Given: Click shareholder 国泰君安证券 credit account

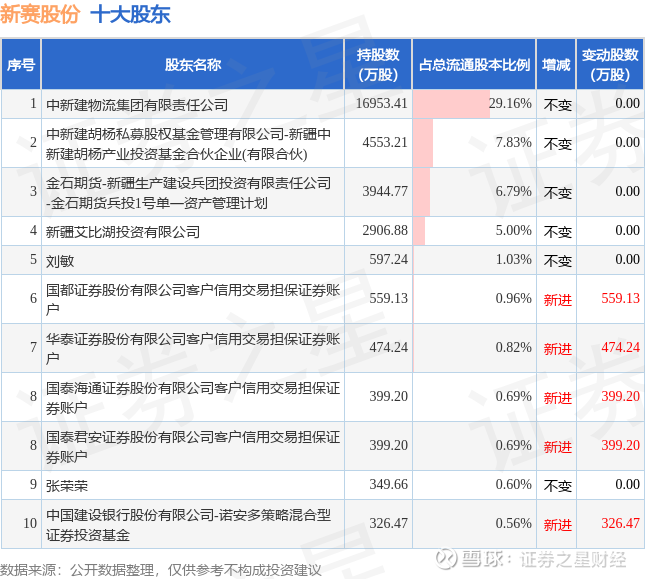Looking at the screenshot, I should pyautogui.click(x=193, y=447).
